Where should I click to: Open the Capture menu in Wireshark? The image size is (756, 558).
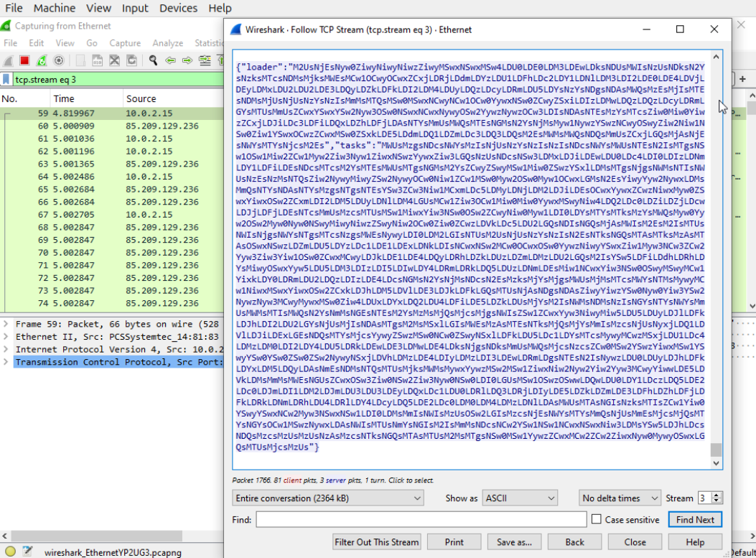(x=124, y=43)
